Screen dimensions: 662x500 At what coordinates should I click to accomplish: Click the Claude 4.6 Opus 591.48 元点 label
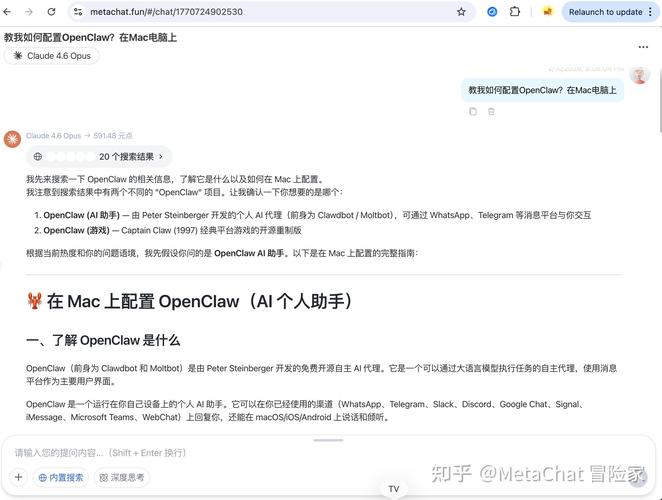[x=79, y=136]
